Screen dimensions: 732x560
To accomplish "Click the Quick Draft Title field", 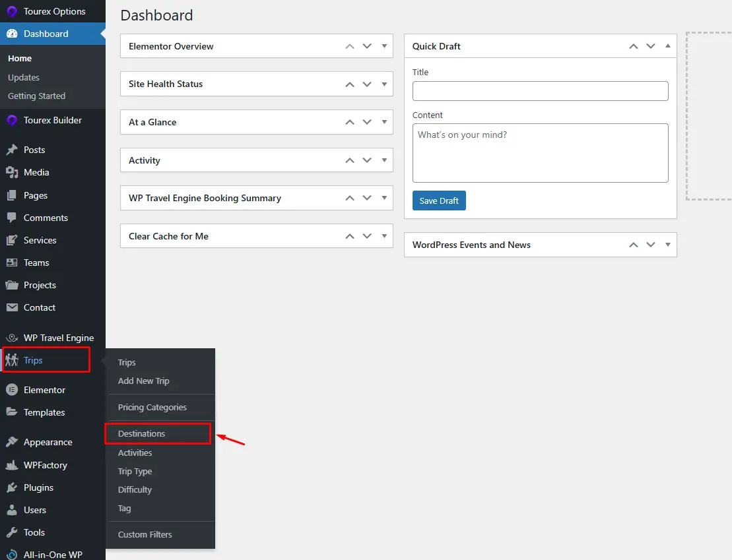I will [540, 91].
